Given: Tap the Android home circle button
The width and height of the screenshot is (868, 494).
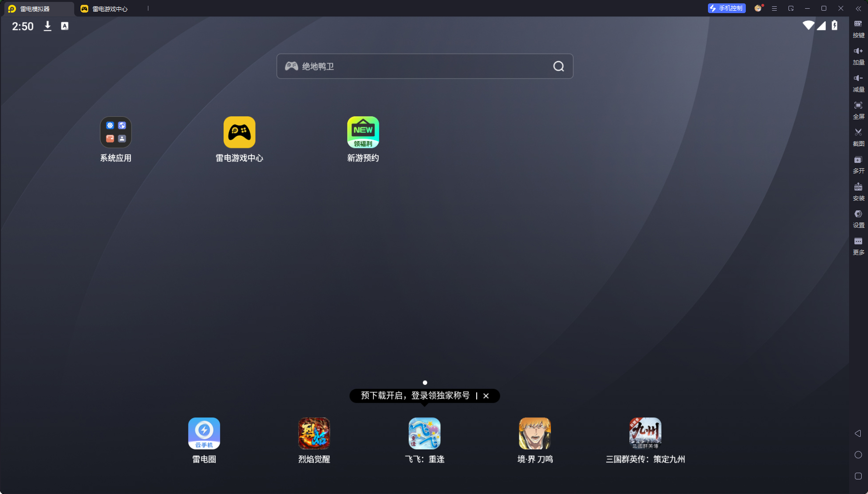Looking at the screenshot, I should [x=858, y=455].
